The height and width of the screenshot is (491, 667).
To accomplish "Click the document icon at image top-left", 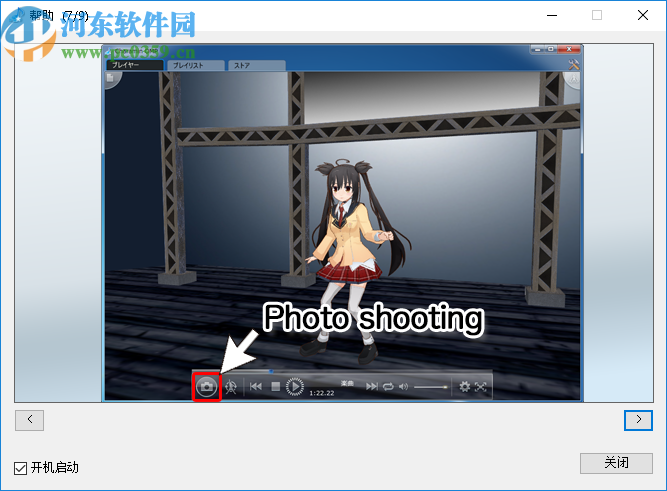I will pyautogui.click(x=111, y=77).
